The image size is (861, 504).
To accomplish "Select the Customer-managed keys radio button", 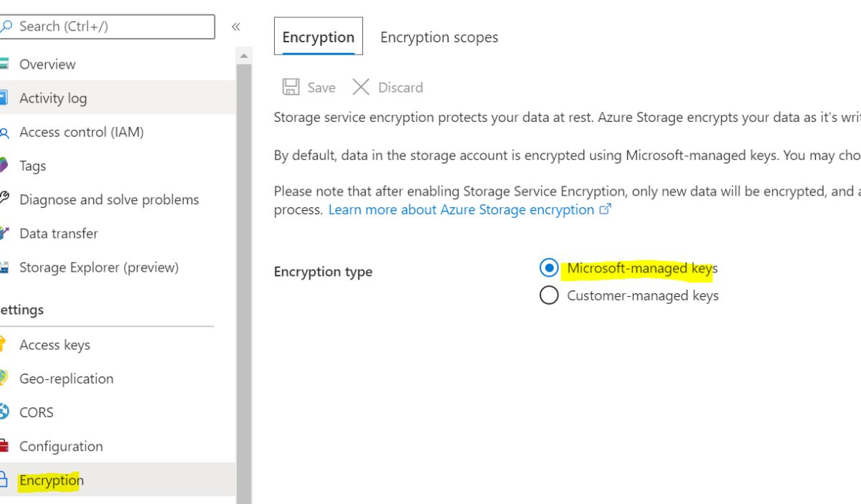I will 549,295.
